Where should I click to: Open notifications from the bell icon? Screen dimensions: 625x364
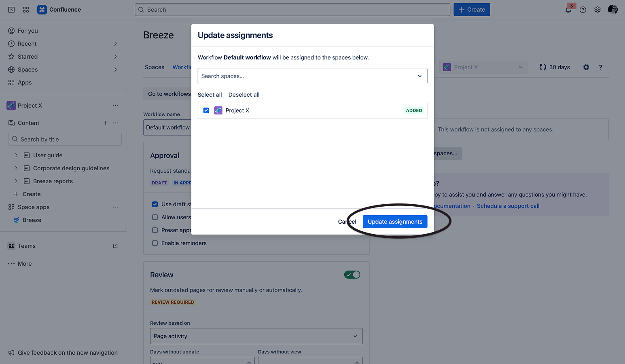(568, 9)
